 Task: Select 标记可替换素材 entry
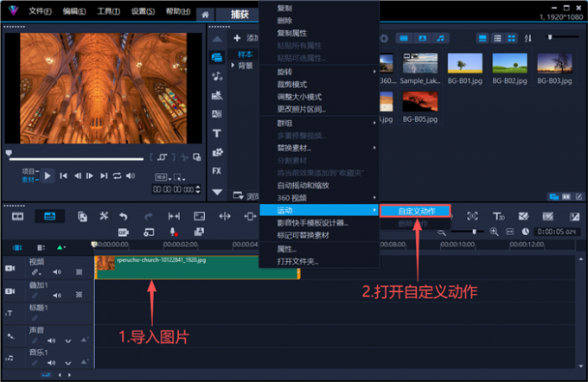click(x=303, y=235)
